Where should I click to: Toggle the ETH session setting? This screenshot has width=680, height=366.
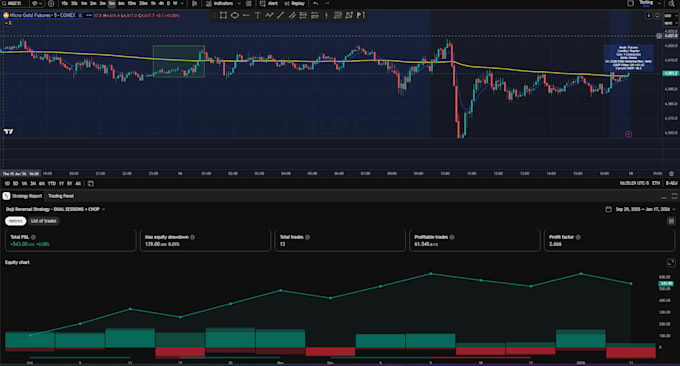[656, 183]
